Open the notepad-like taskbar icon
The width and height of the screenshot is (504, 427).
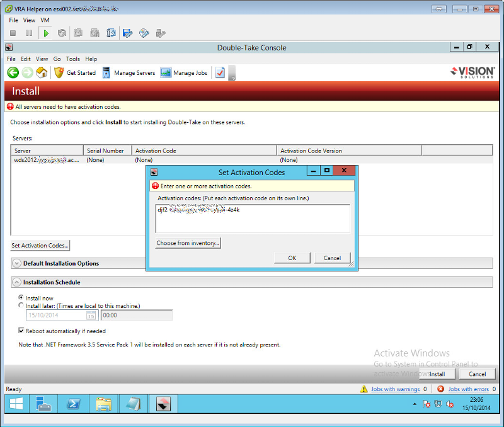[133, 404]
